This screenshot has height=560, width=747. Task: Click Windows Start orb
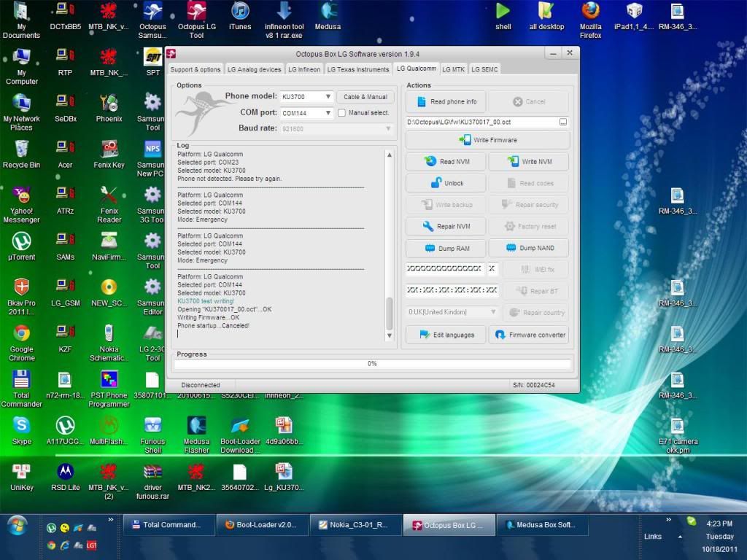click(x=18, y=526)
